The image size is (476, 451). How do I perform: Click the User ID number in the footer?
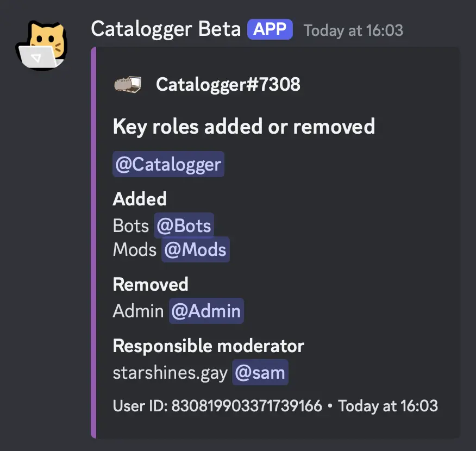click(x=247, y=406)
